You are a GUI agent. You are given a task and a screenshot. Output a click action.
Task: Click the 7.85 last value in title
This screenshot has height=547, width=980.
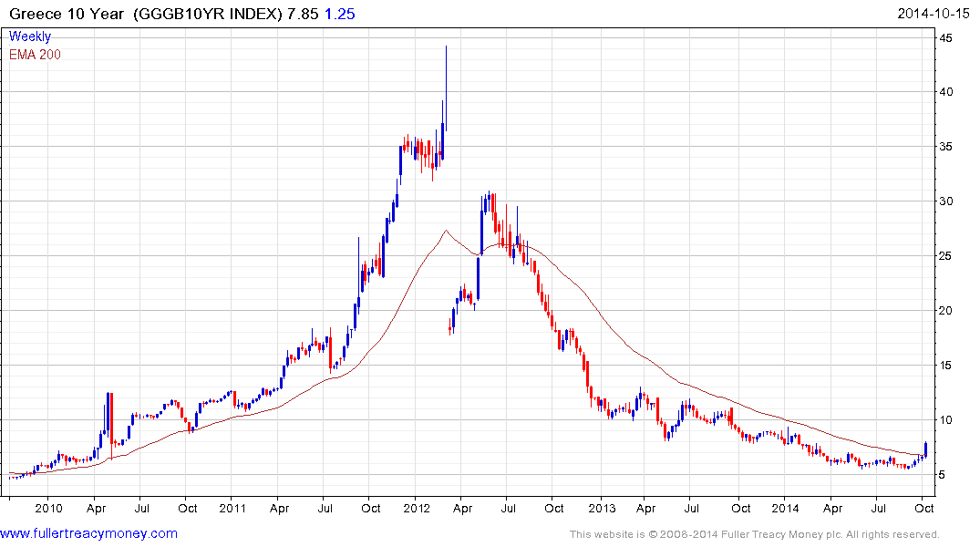coord(304,14)
